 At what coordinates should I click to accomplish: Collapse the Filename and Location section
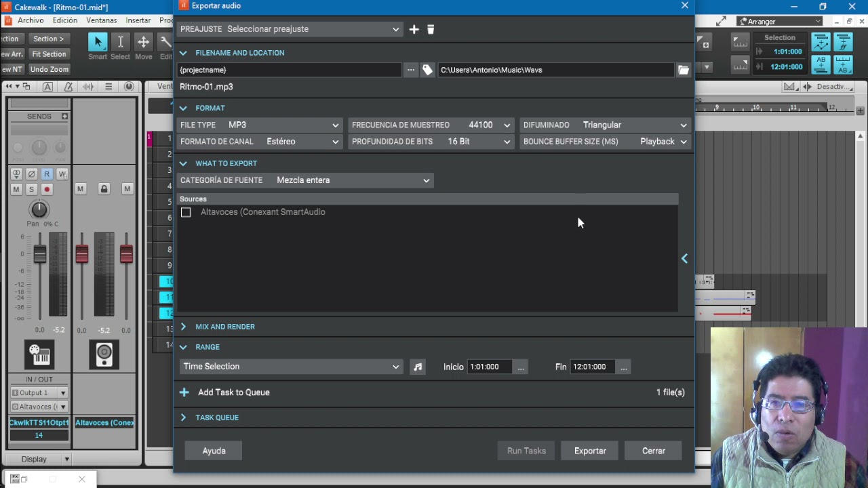coord(183,53)
